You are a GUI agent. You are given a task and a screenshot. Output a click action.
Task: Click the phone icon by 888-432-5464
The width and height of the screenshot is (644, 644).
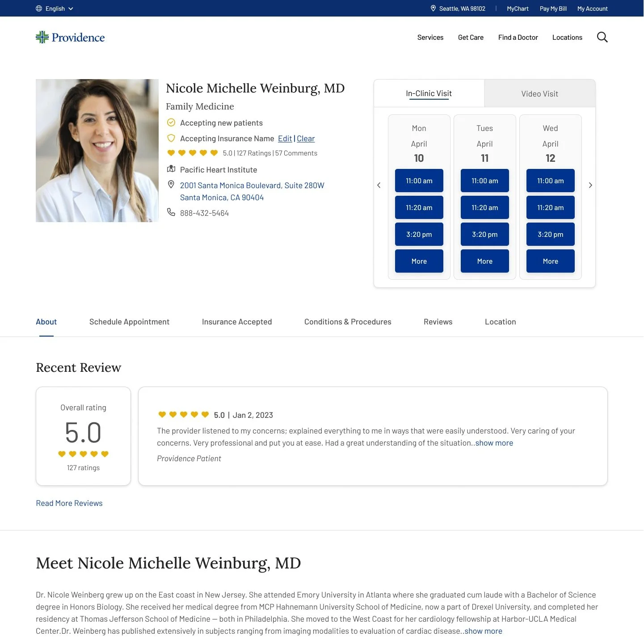pyautogui.click(x=171, y=212)
